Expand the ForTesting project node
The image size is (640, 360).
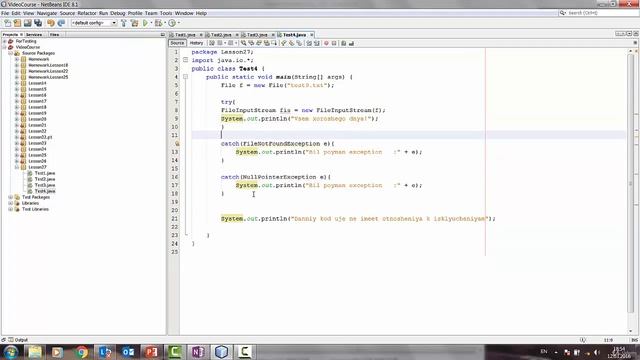(x=4, y=41)
